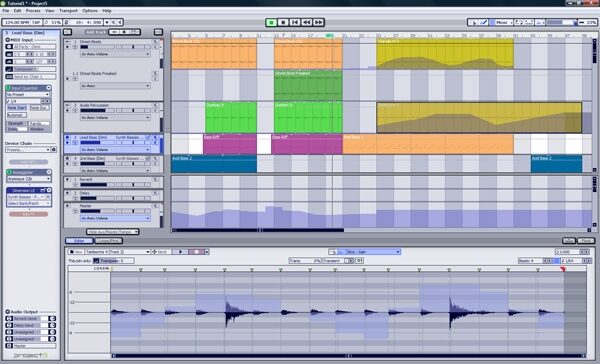The height and width of the screenshot is (364, 600).
Task: Toggle the arm dot on 2nd Bass (Dim) track
Action: coord(68,164)
